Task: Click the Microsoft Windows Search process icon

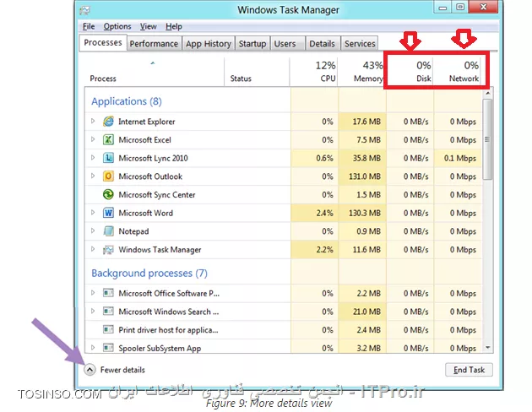Action: pos(108,312)
